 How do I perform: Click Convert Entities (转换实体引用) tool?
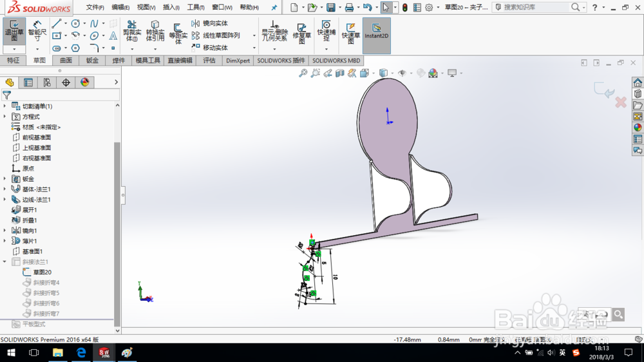(155, 31)
